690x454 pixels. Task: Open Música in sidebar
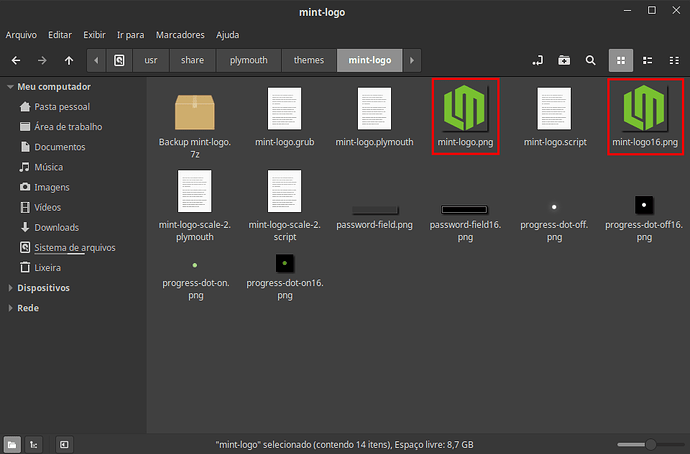tap(42, 167)
